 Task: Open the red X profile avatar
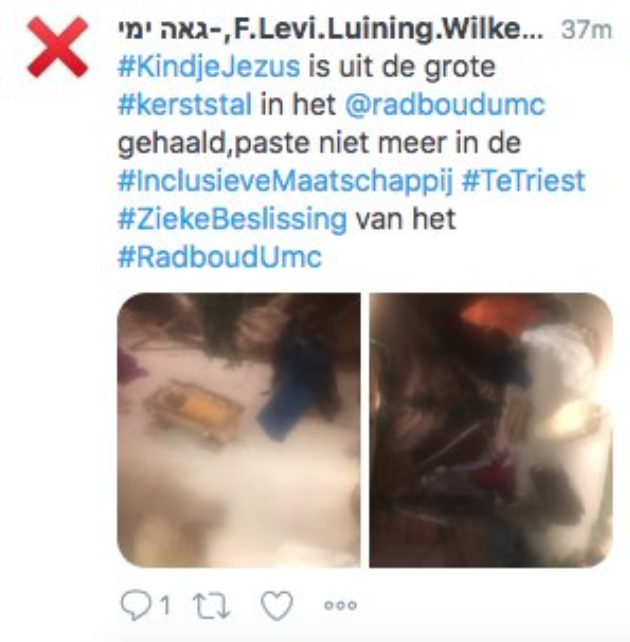point(57,47)
